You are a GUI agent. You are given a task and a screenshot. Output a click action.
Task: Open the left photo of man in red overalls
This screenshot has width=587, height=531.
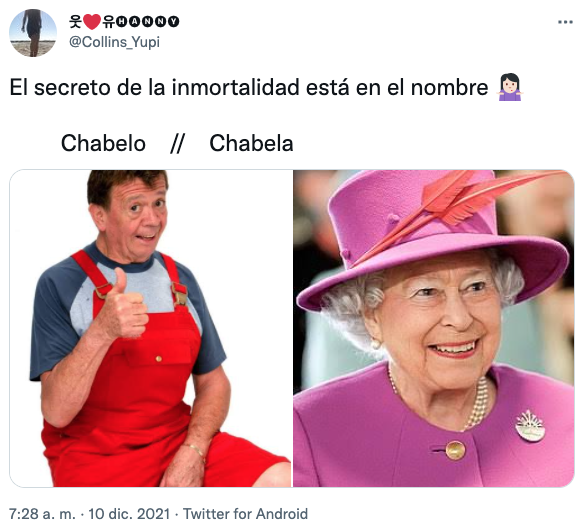point(150,328)
